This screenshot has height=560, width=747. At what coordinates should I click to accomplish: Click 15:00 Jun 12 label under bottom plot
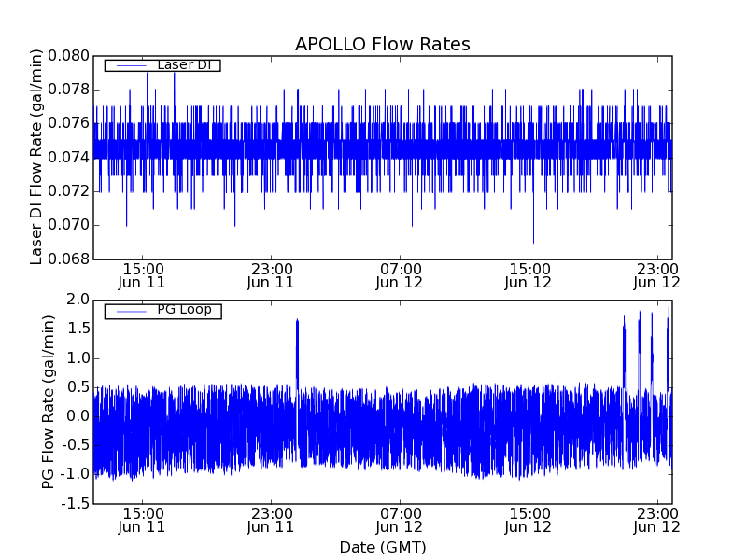coord(529,521)
